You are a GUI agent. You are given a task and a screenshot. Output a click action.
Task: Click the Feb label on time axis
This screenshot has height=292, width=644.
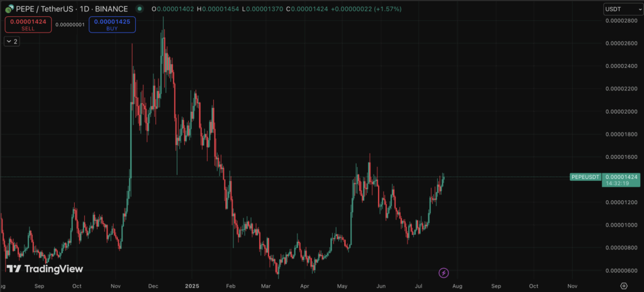(230, 286)
